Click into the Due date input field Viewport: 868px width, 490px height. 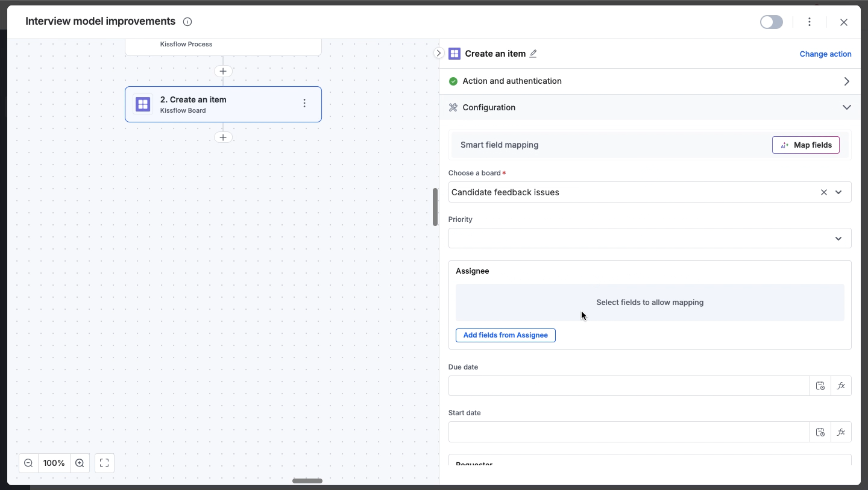[629, 386]
